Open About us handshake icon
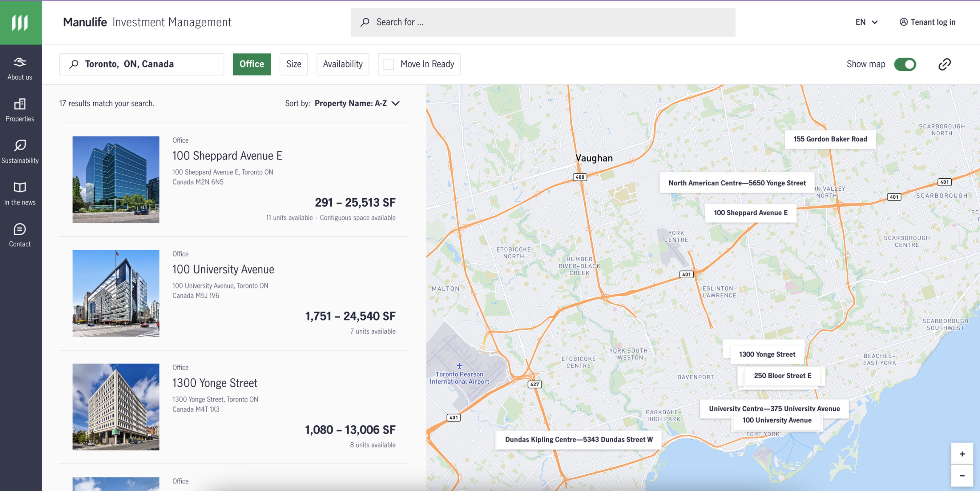Screen dimensions: 980x491 coord(20,62)
